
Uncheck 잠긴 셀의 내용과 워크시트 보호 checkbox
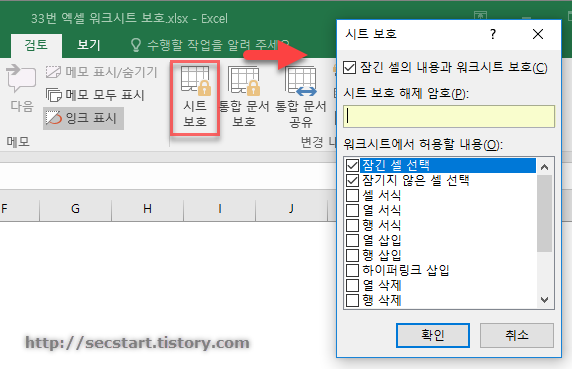349,67
